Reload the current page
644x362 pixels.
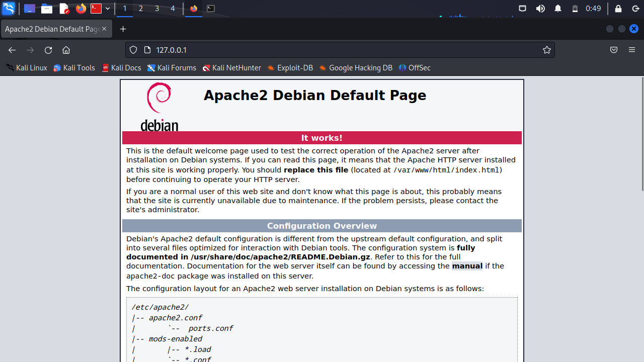coord(48,50)
